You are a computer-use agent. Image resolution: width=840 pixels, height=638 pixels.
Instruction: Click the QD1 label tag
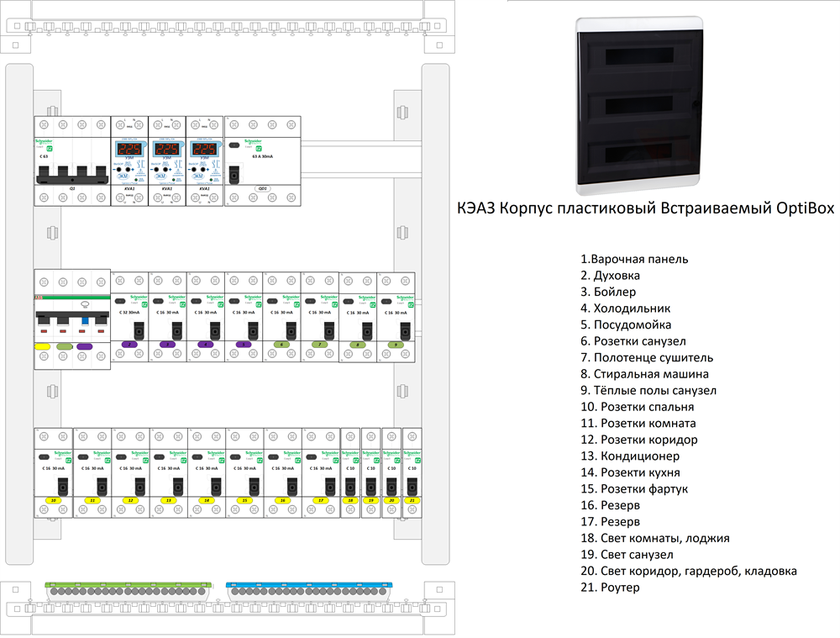click(x=262, y=189)
